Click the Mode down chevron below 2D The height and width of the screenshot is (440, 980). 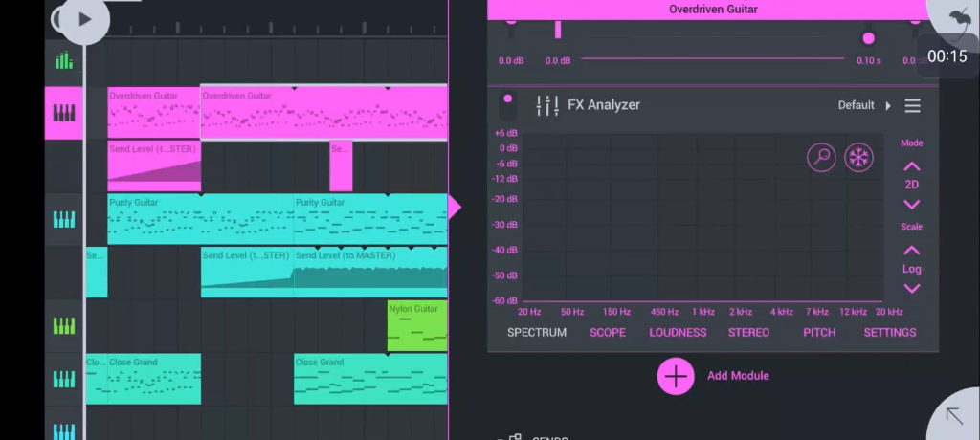[x=912, y=205]
